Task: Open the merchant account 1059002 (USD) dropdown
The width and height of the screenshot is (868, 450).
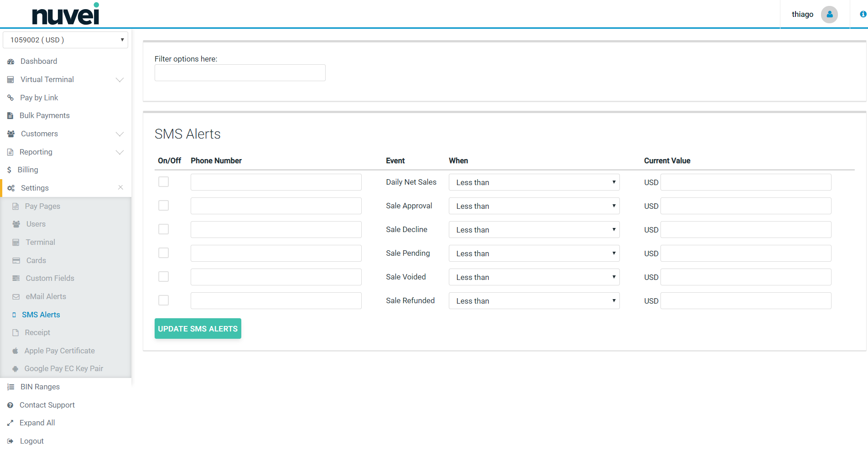Action: pyautogui.click(x=65, y=40)
